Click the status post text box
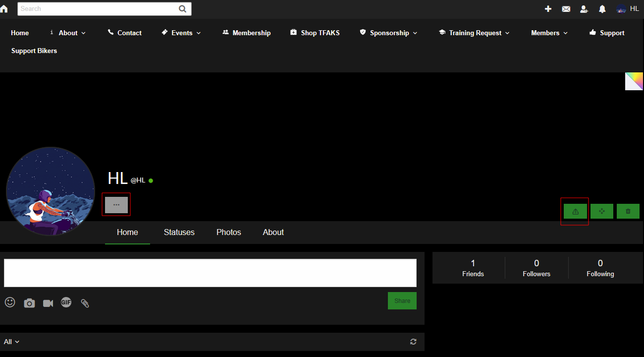The width and height of the screenshot is (644, 357). coord(210,273)
